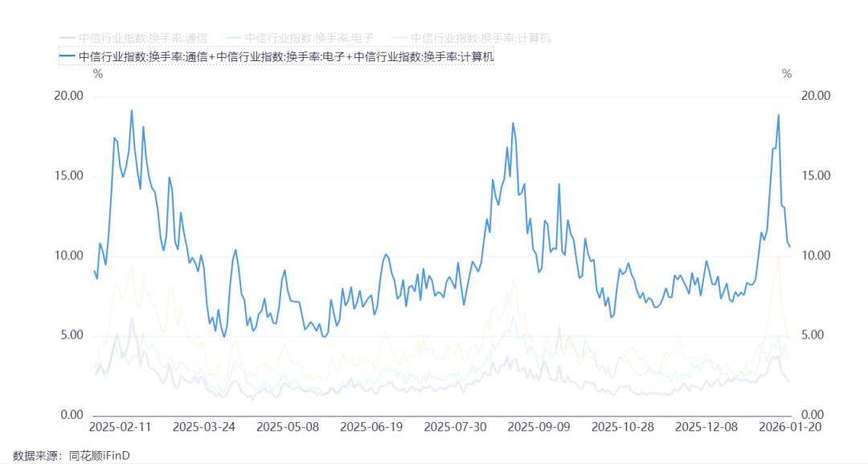Click the left axis 10.00 value
The image size is (868, 464).
pyautogui.click(x=68, y=256)
